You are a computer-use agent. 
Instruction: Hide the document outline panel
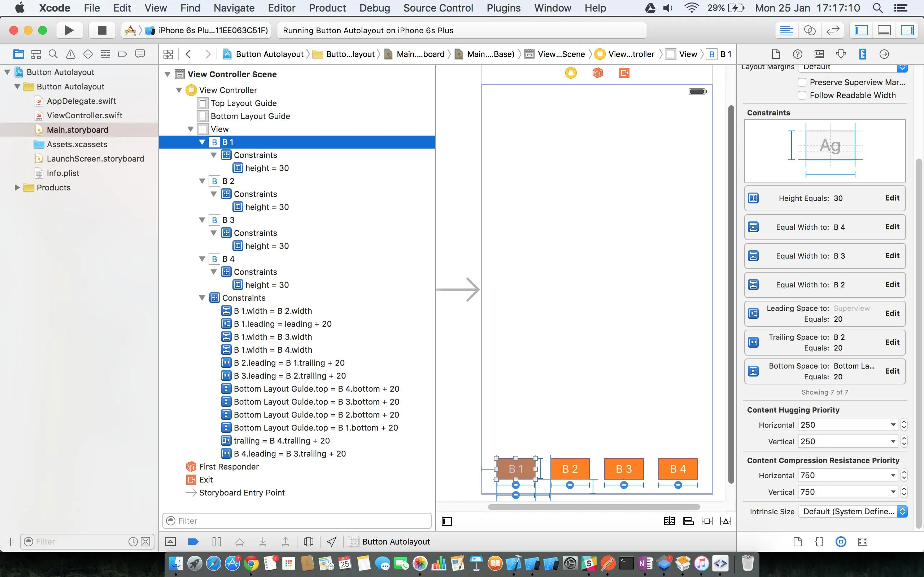click(x=447, y=521)
